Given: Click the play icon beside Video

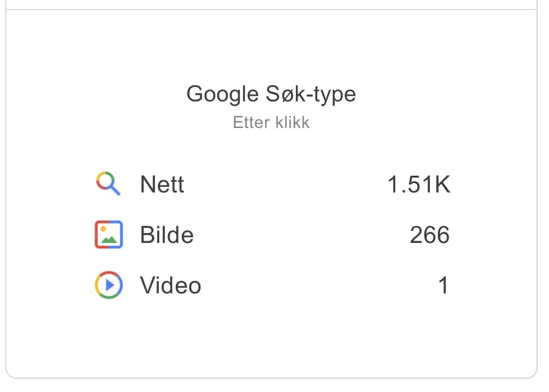Looking at the screenshot, I should click(x=108, y=285).
